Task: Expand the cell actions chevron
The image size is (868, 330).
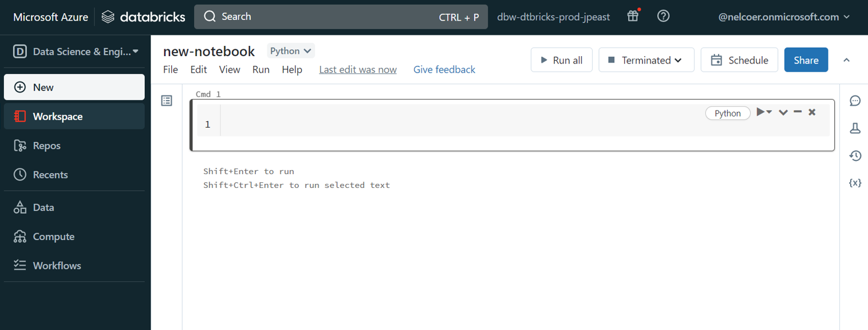Action: click(x=783, y=112)
